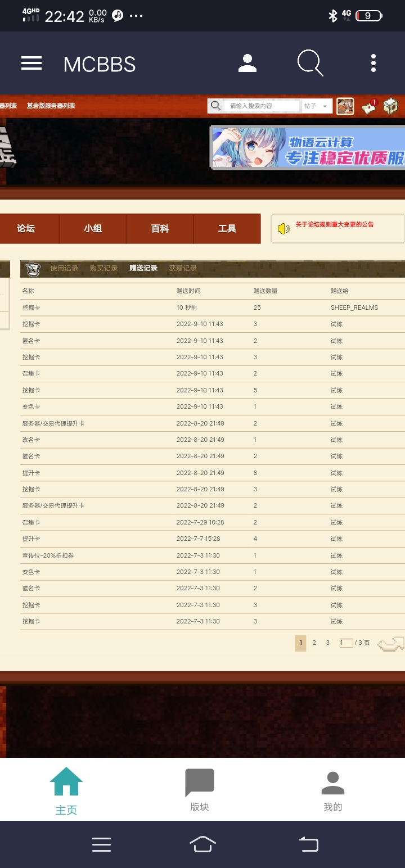Go to page 3 of records
This screenshot has width=405, height=868.
pos(327,643)
